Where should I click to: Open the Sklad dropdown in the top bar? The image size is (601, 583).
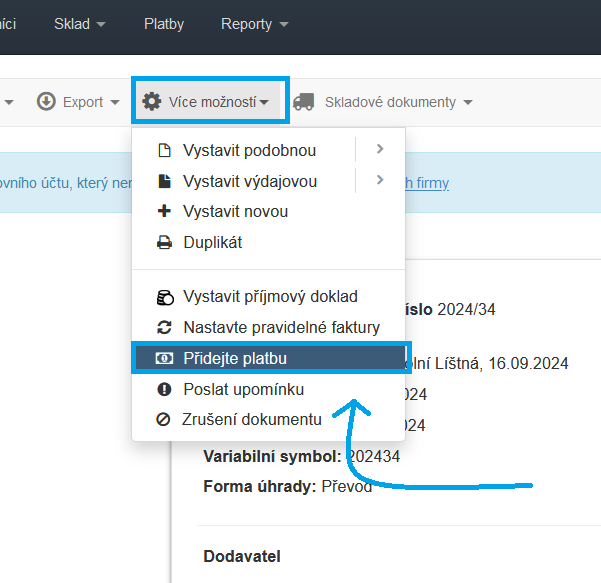[80, 23]
